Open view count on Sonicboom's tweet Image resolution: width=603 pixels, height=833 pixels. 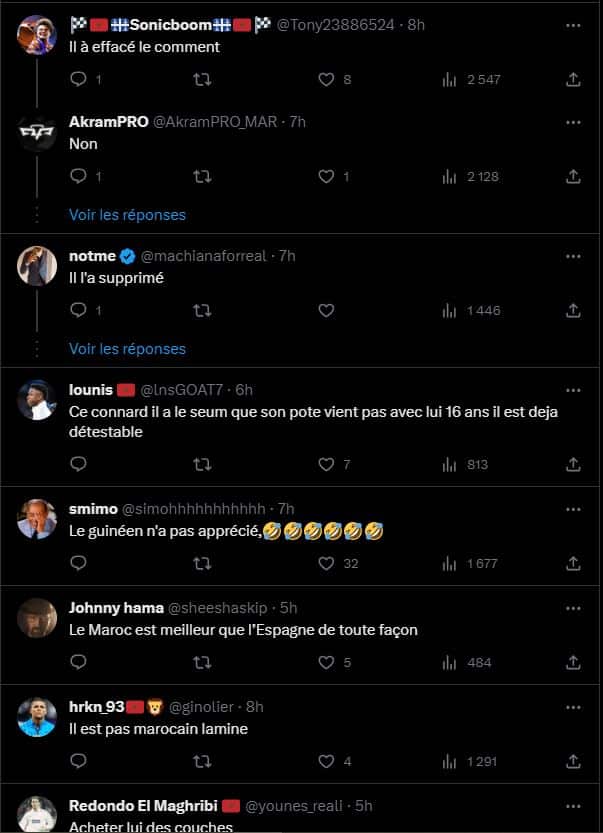[449, 79]
